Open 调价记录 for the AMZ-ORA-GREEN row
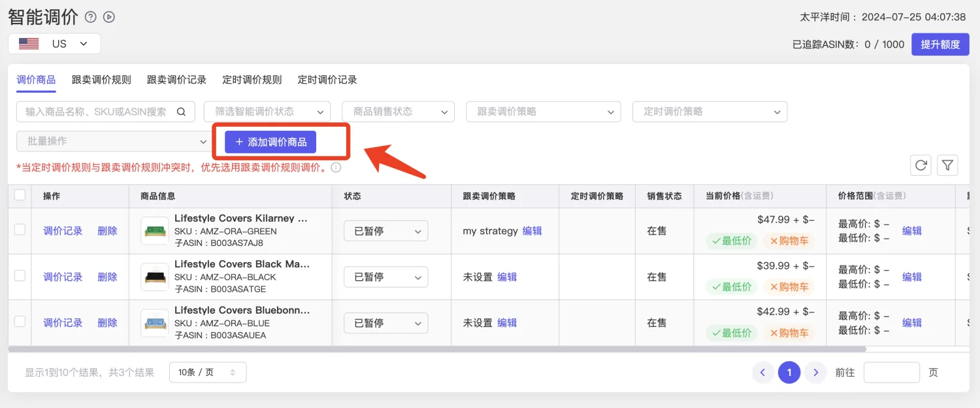This screenshot has width=980, height=408. (x=63, y=231)
